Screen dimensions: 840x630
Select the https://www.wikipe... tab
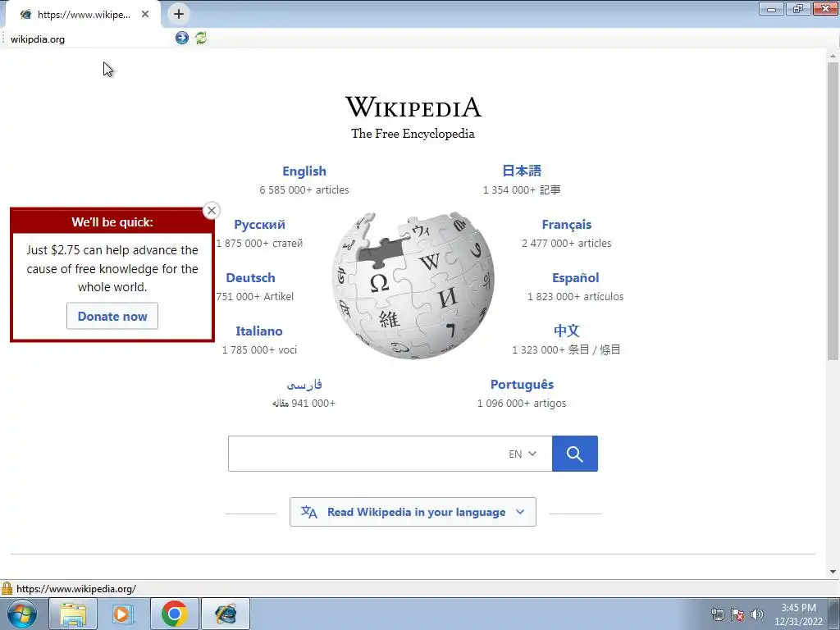tap(83, 15)
